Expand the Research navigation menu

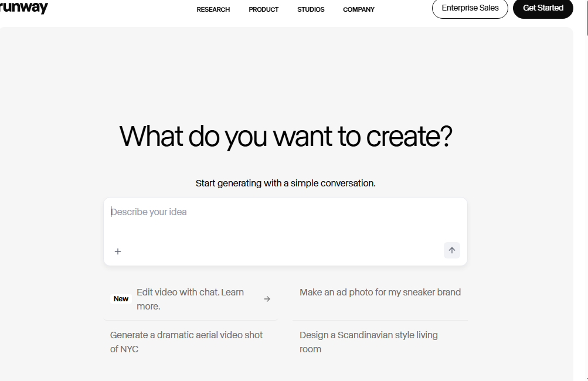(213, 9)
